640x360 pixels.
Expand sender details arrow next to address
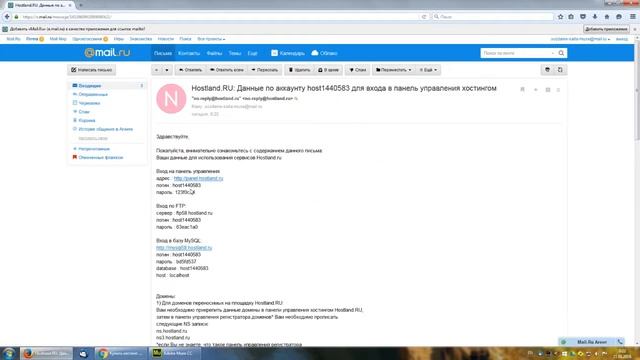pyautogui.click(x=296, y=99)
